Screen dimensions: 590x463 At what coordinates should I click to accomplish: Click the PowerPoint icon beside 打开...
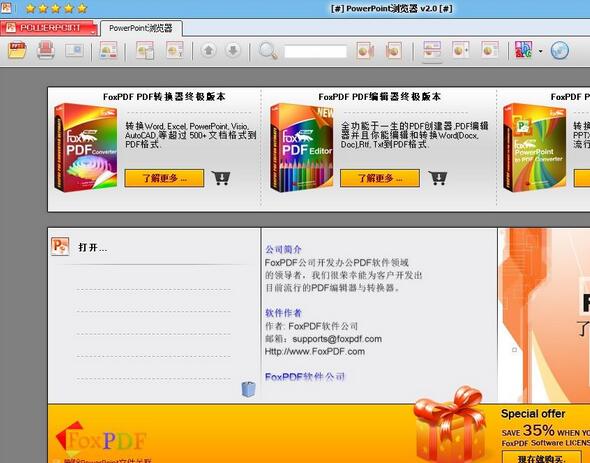pos(60,247)
